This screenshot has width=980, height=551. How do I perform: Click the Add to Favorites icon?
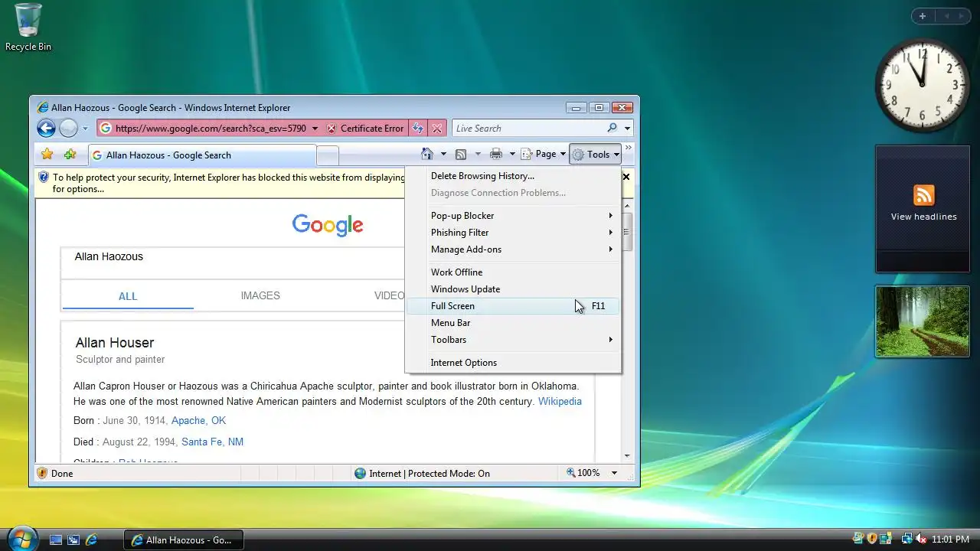coord(70,155)
